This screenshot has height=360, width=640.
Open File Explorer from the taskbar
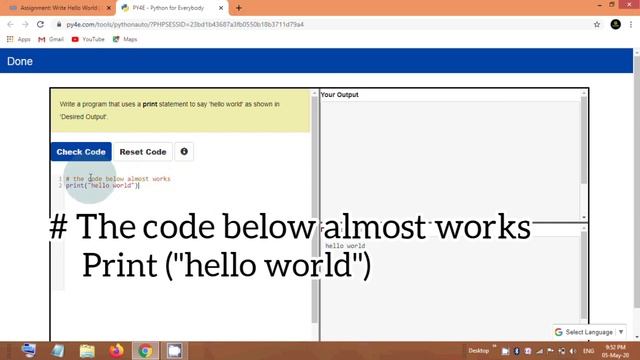[87, 351]
